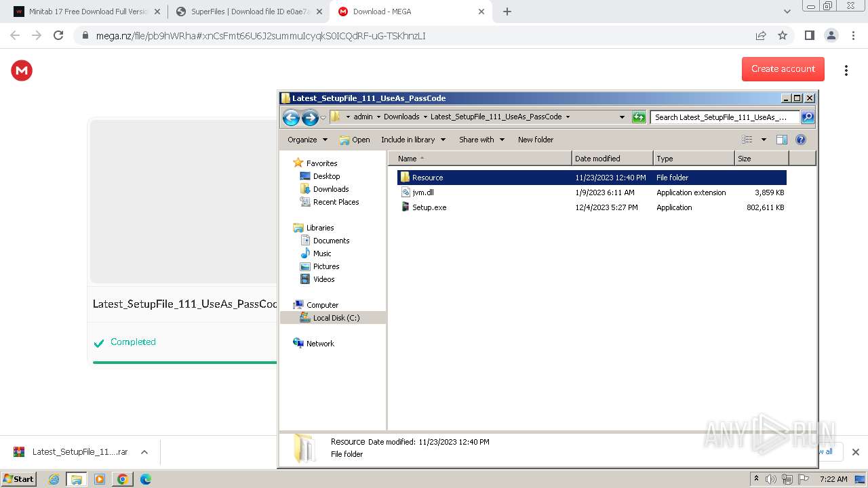Open the tab search dropdown in Chrome
Viewport: 868px width, 488px height.
tap(787, 12)
